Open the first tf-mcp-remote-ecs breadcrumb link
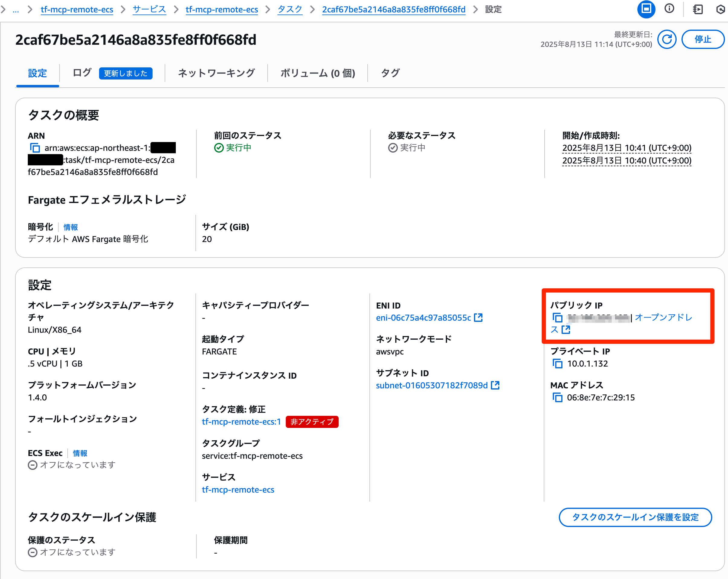 click(77, 9)
